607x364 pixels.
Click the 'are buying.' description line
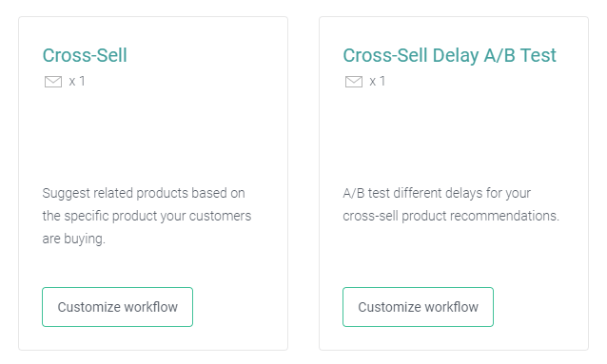point(73,239)
